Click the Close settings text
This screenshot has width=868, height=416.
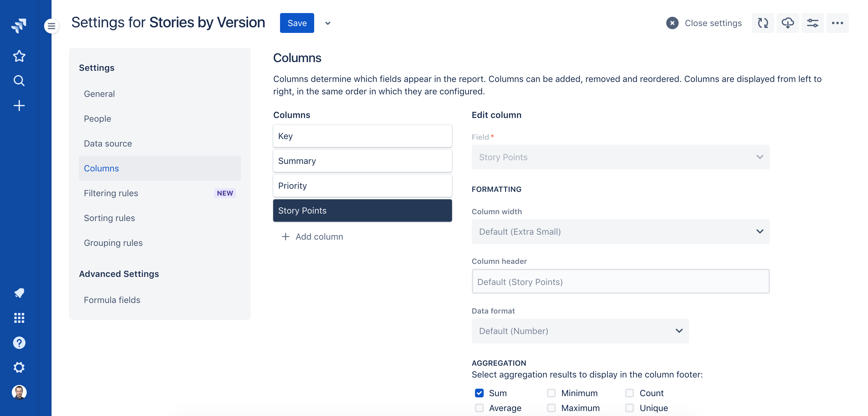(x=713, y=23)
